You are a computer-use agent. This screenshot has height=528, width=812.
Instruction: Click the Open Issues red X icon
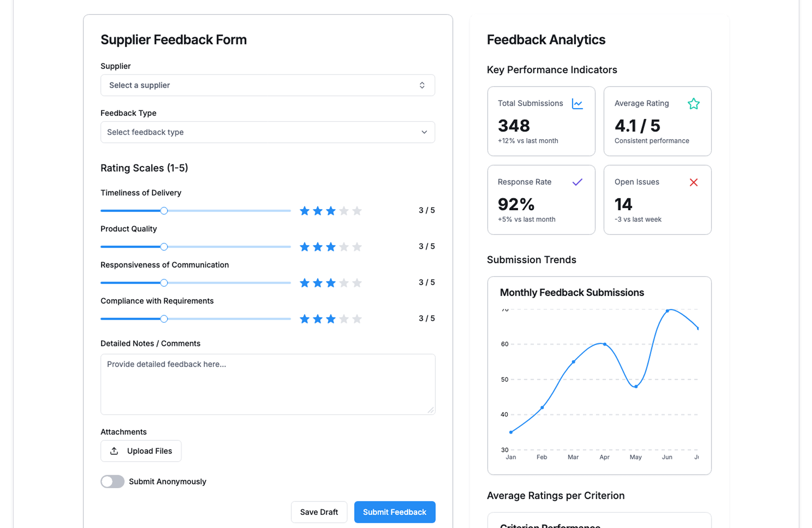click(694, 182)
